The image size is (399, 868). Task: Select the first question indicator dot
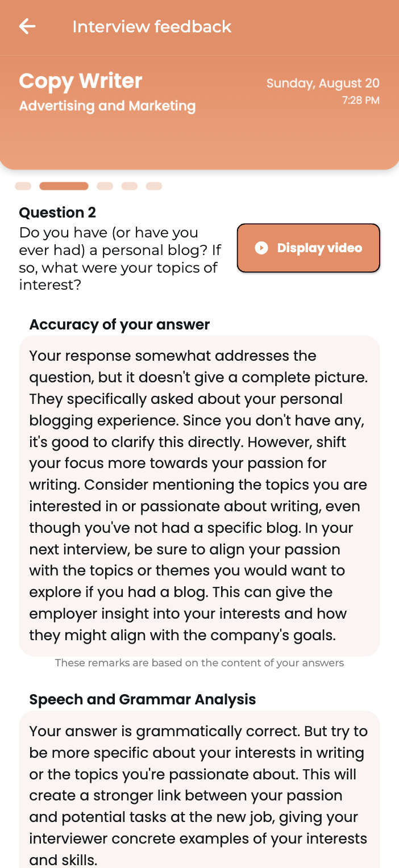[x=23, y=186]
